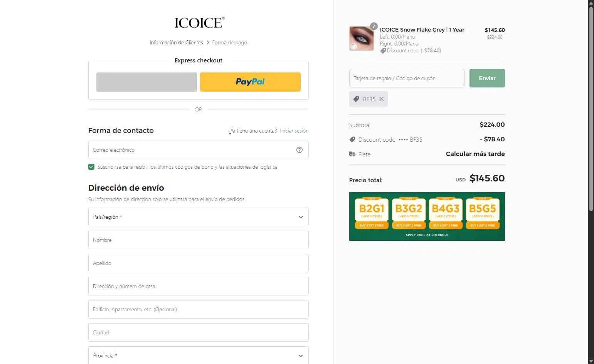The height and width of the screenshot is (364, 594).
Task: Click the product quantity badge 7
Action: tap(374, 26)
